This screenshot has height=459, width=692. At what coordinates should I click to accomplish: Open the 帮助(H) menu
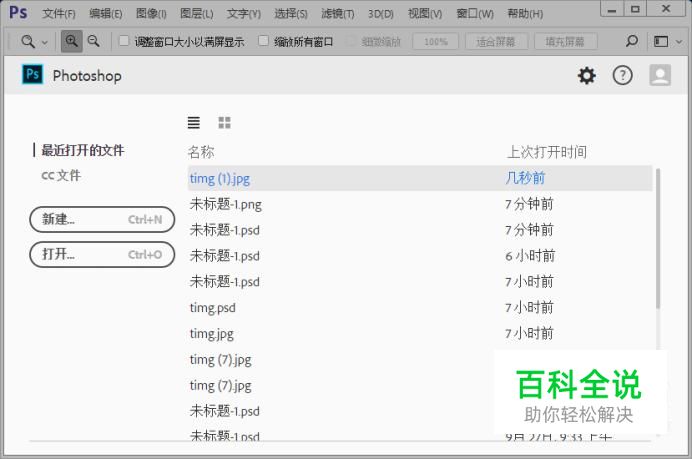(x=525, y=14)
